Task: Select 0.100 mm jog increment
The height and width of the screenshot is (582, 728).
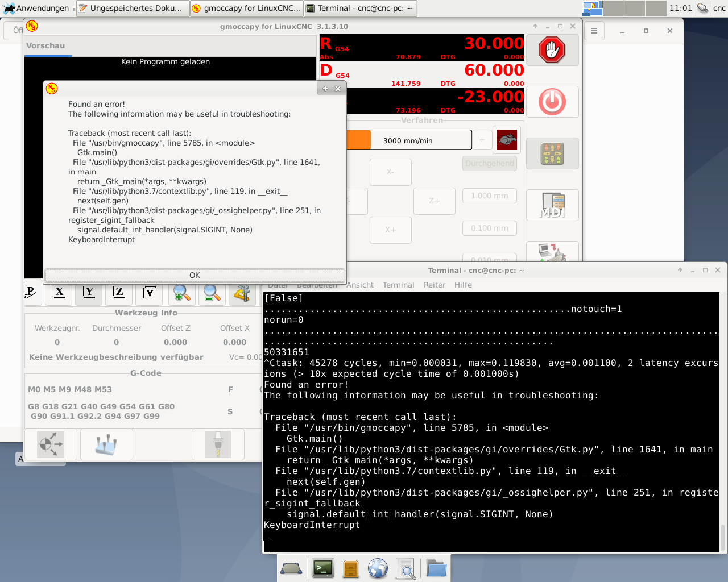Action: [490, 228]
